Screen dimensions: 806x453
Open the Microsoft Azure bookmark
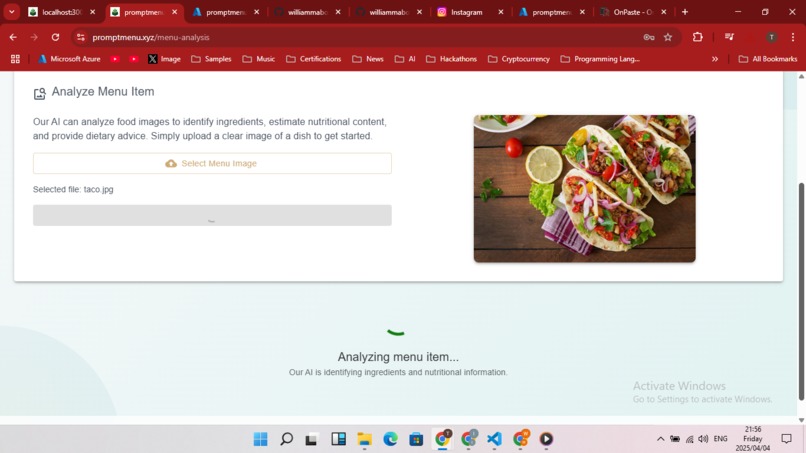pyautogui.click(x=69, y=59)
